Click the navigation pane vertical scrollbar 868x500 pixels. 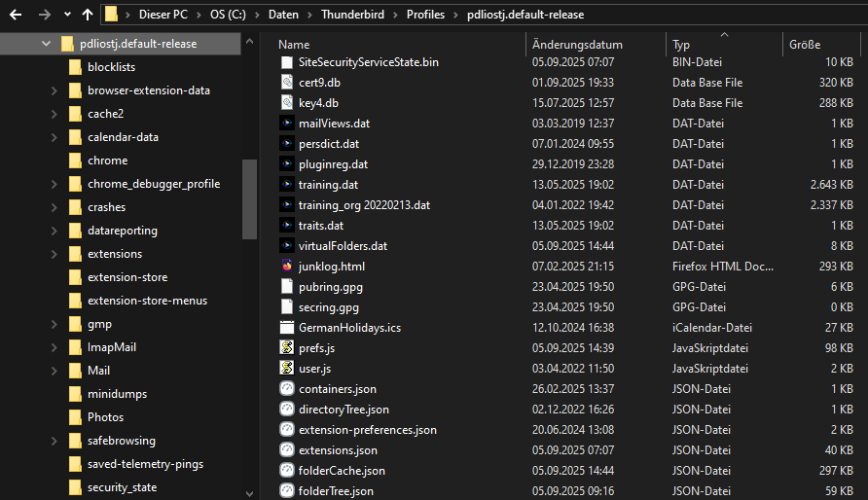249,214
